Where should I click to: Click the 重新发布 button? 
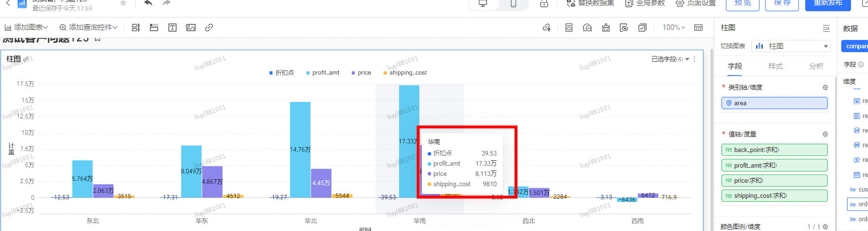click(x=828, y=4)
